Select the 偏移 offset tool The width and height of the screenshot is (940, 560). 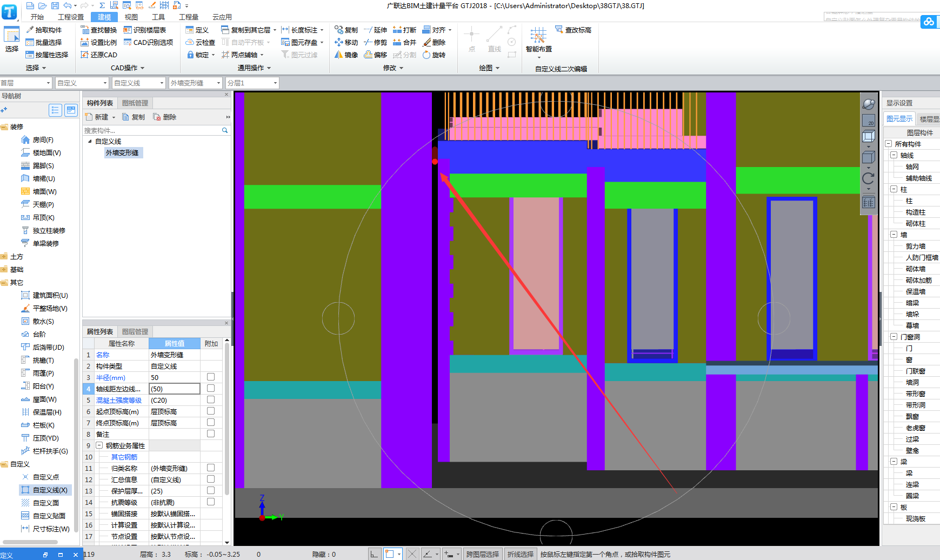point(375,55)
